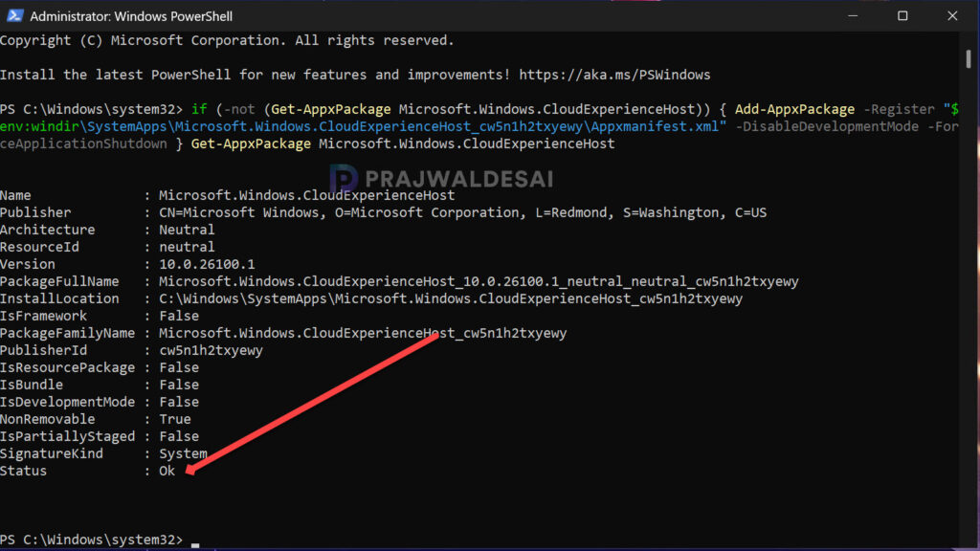
Task: Minimize the PowerShell window
Action: click(853, 15)
